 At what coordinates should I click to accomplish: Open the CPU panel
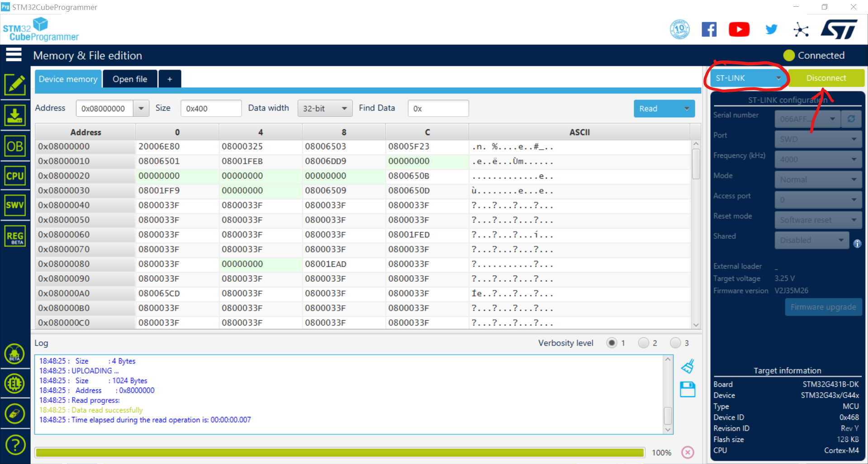15,176
